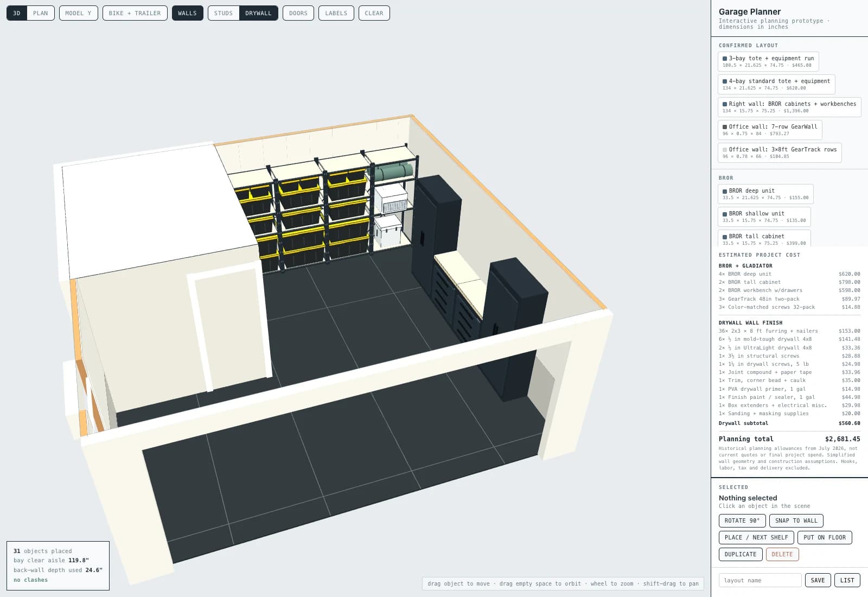Click the red DELETE button
868x597 pixels.
pos(782,555)
